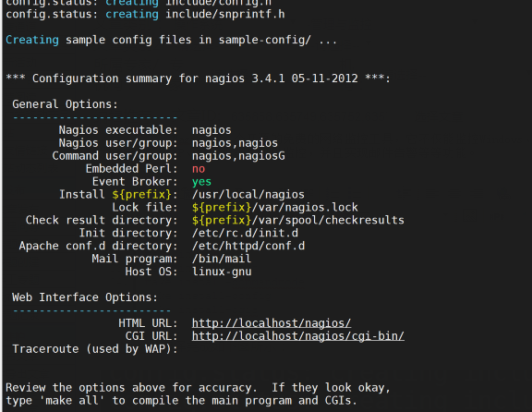Click the 'Apache conf.d directory:' label
Viewport: 532px width, 412px height.
[99, 246]
